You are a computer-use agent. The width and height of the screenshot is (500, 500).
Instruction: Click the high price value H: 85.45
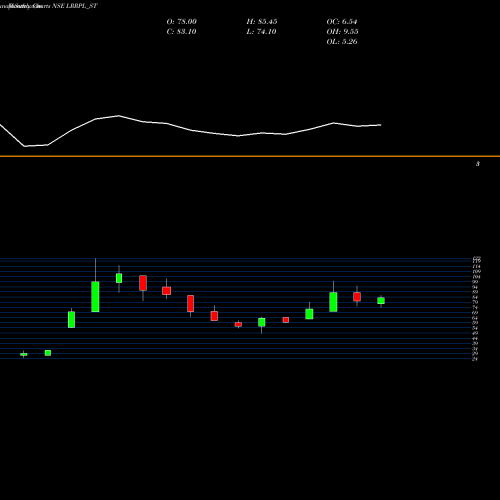(x=262, y=22)
